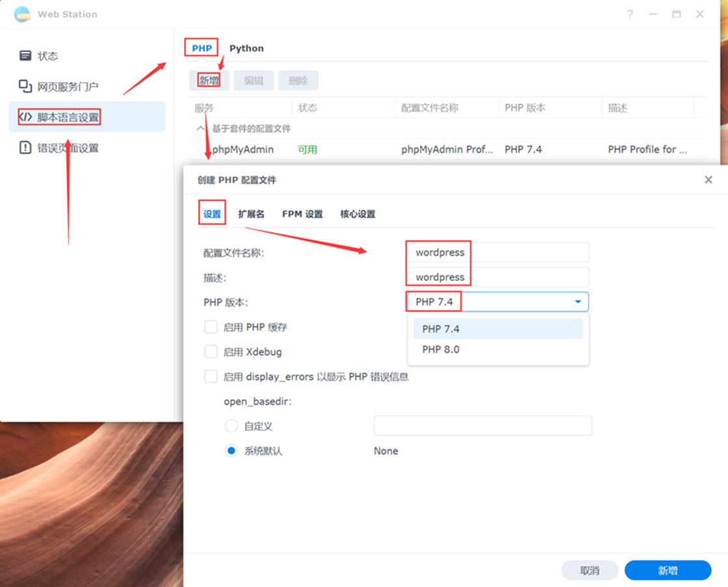Viewport: 728px width, 587px height.
Task: Confirm with the blue 新增 button
Action: tap(668, 570)
